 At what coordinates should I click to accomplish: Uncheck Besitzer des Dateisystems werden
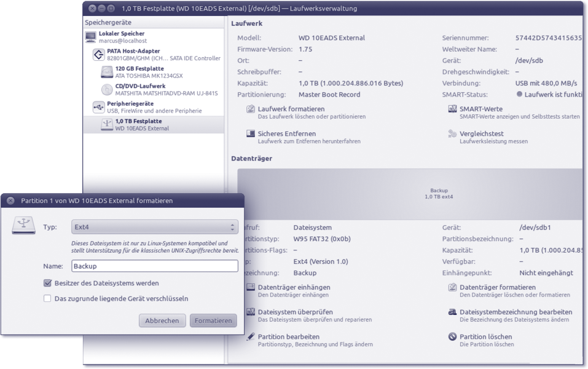[x=47, y=284]
